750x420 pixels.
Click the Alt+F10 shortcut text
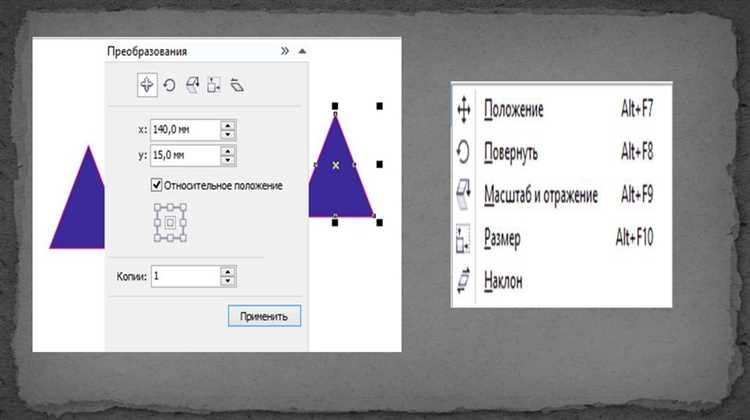coord(634,237)
